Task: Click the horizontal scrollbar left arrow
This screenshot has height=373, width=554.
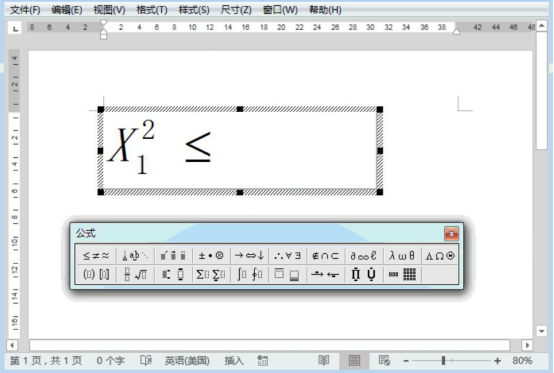Action: point(12,345)
